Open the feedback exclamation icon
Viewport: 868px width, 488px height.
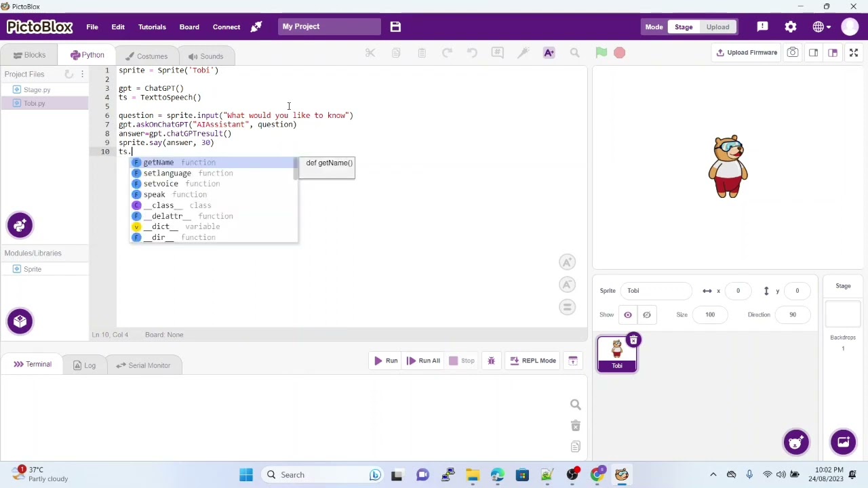(x=762, y=26)
